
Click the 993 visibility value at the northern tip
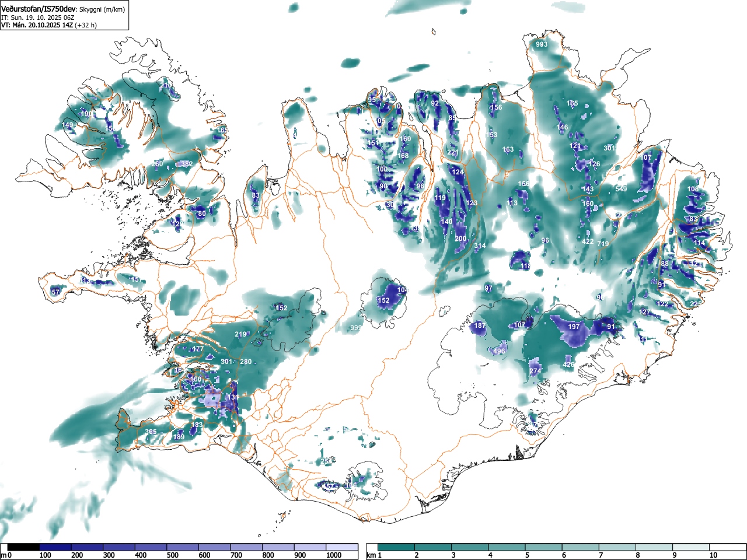542,44
